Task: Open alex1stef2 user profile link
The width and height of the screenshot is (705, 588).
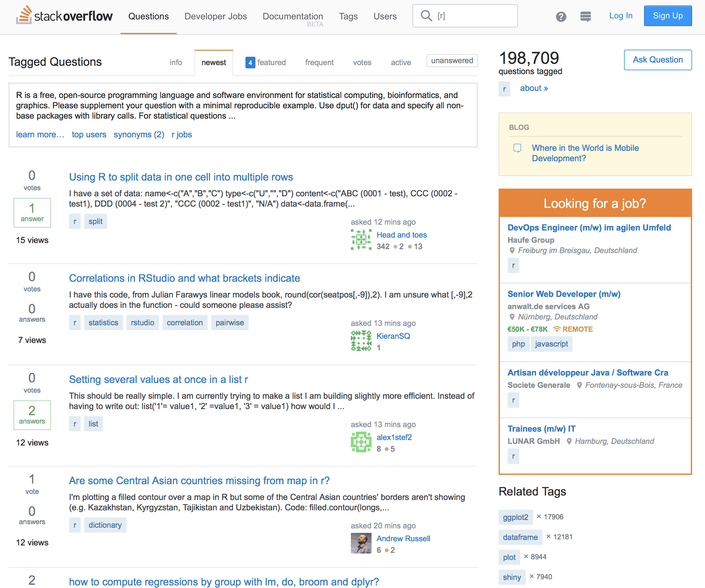Action: (394, 437)
